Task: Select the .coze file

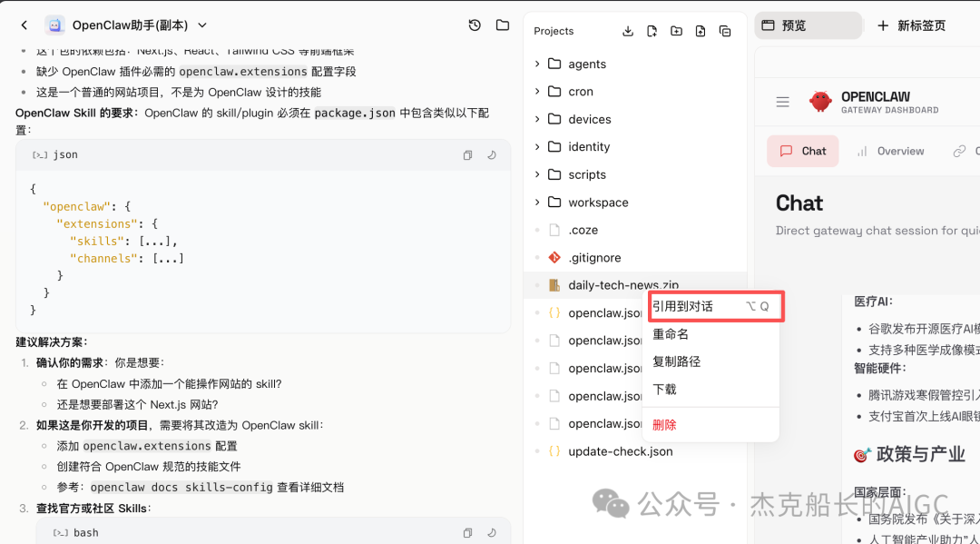Action: [x=635, y=230]
